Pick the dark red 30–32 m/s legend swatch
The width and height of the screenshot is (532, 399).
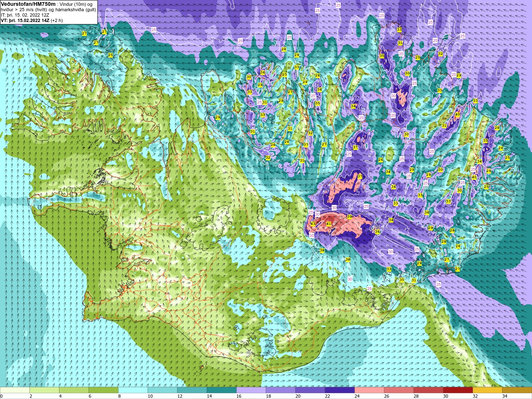458,390
